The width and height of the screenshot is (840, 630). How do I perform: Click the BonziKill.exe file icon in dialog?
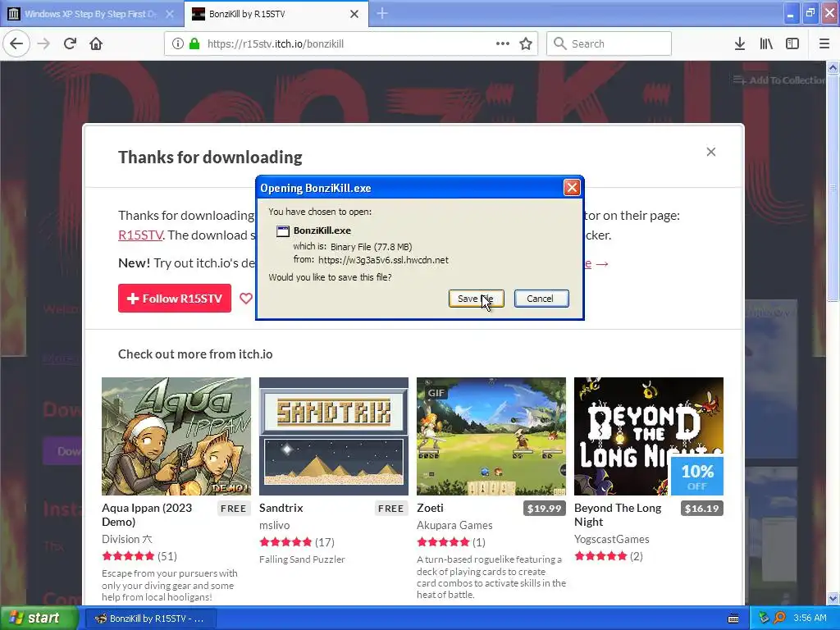point(283,231)
